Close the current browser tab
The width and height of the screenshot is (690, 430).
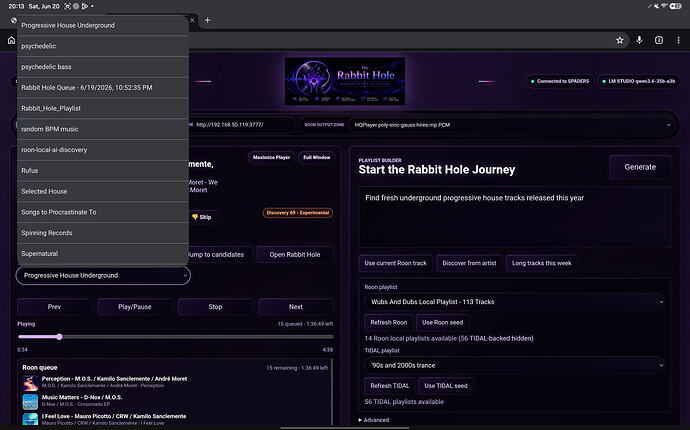[x=192, y=20]
